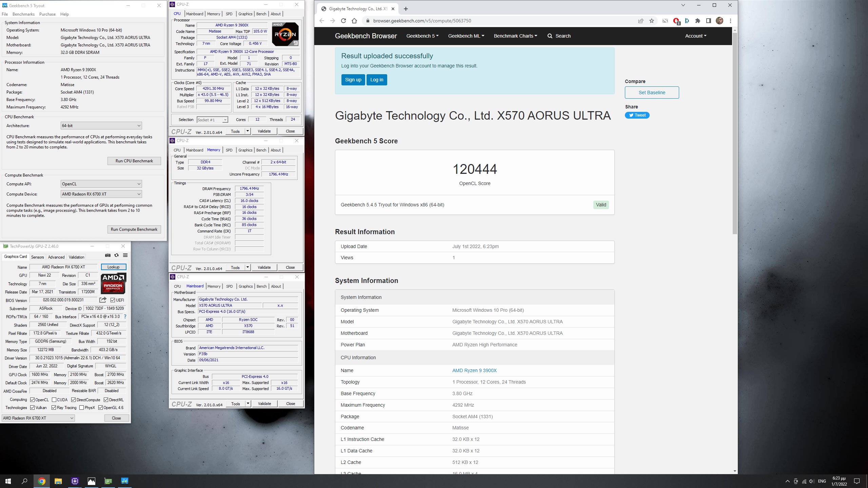Toggle the DirectML checkbox in GPU-Z
The image size is (868, 488).
click(106, 400)
